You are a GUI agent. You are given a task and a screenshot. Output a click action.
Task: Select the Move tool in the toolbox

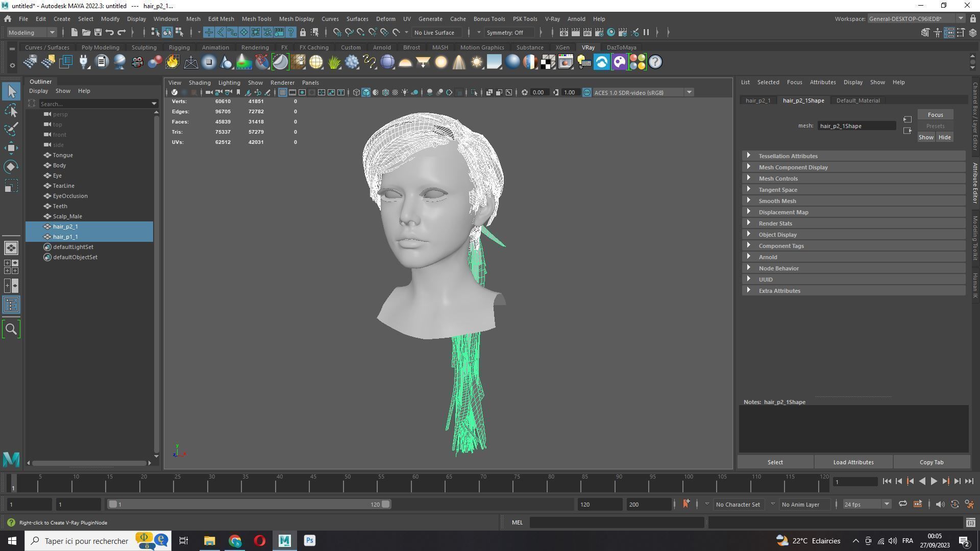tap(11, 148)
